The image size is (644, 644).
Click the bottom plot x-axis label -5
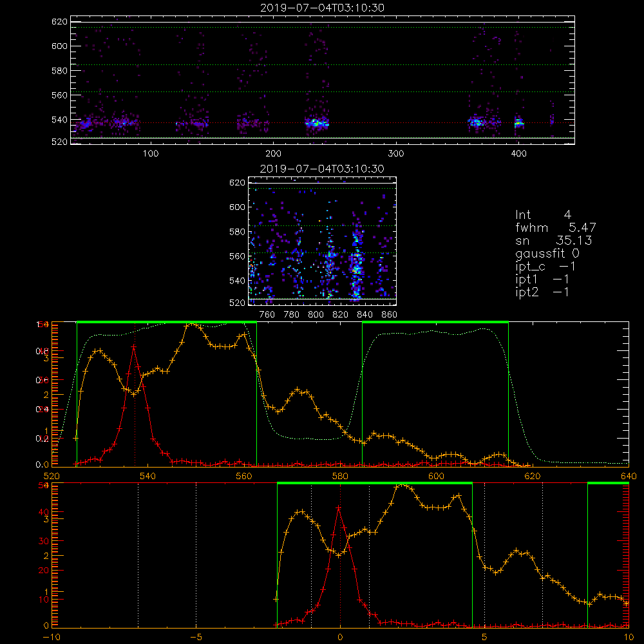click(196, 638)
